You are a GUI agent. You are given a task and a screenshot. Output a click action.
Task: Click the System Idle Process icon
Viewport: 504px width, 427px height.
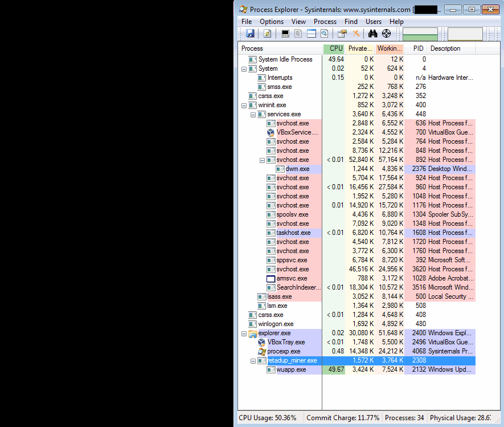[253, 59]
